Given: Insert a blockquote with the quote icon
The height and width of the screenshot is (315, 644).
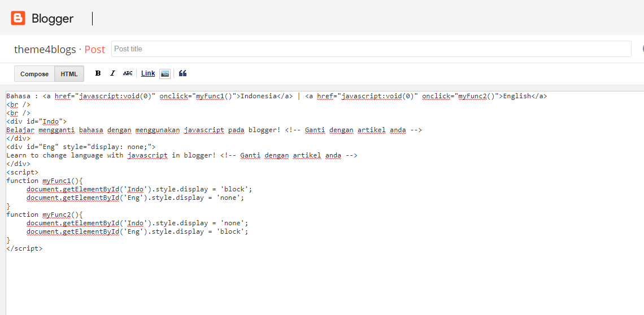Looking at the screenshot, I should pyautogui.click(x=183, y=73).
